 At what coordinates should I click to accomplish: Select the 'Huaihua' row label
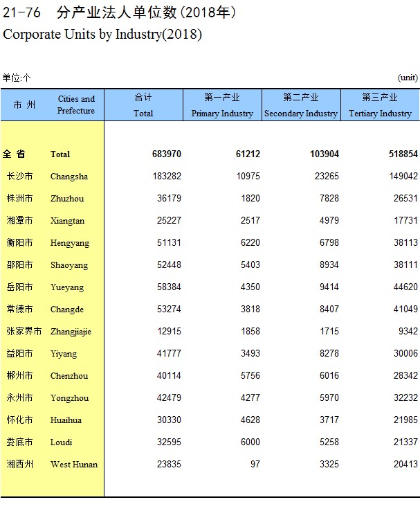(66, 420)
